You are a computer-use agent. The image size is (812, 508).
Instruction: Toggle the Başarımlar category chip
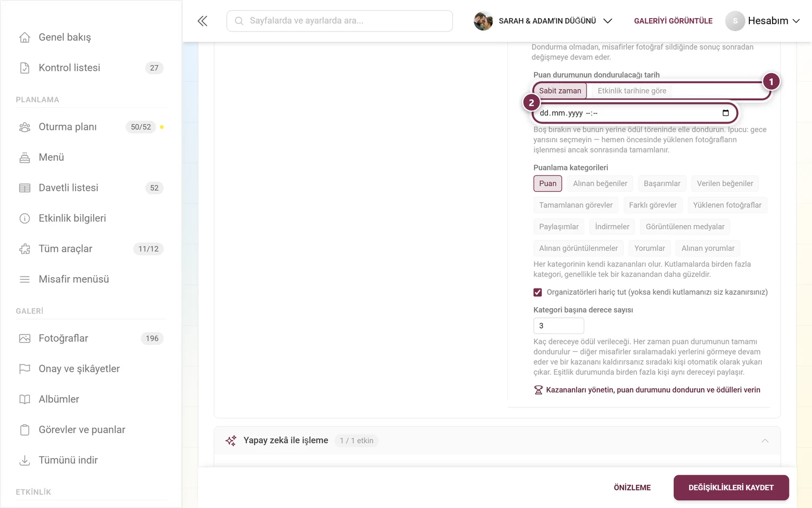click(662, 183)
